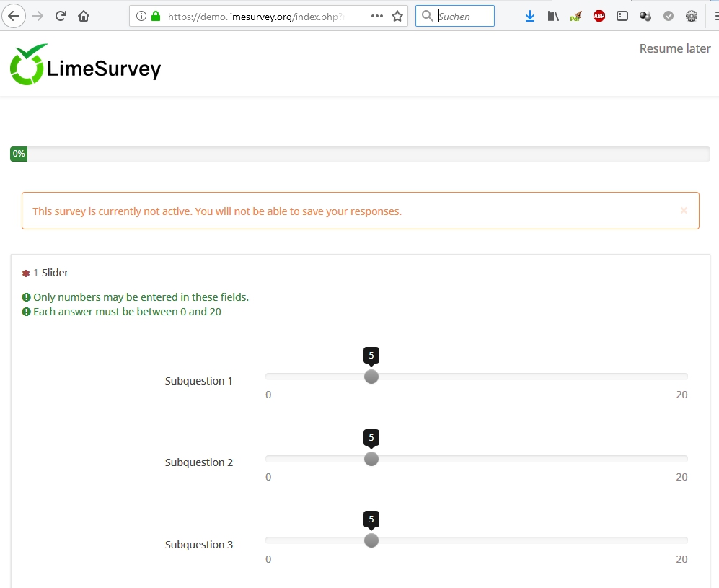Click the 20 maximum label under Subquestion 1

(681, 395)
